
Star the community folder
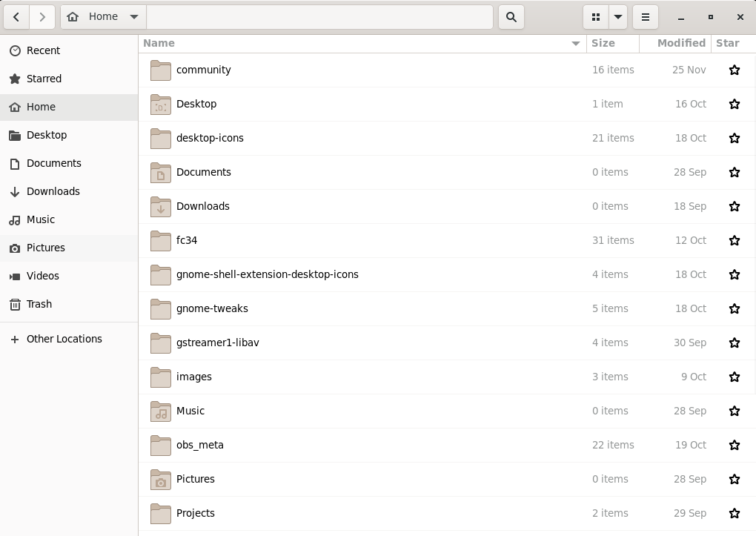click(734, 70)
